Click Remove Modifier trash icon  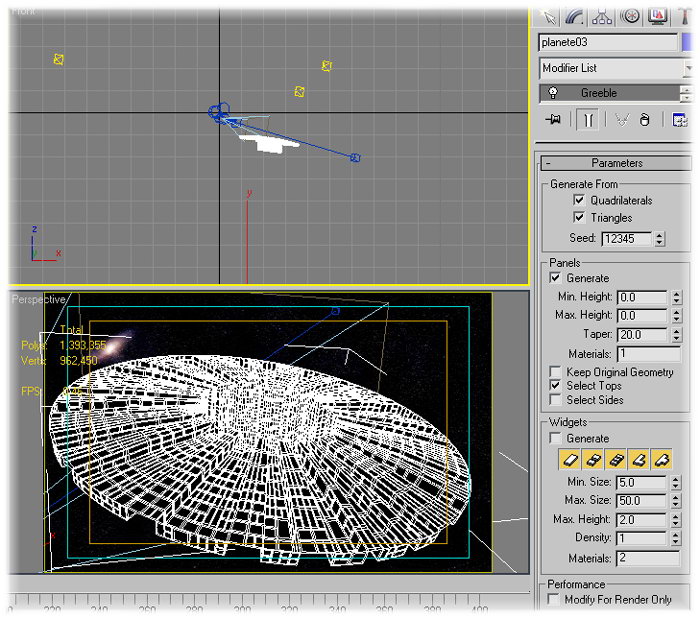click(x=645, y=119)
